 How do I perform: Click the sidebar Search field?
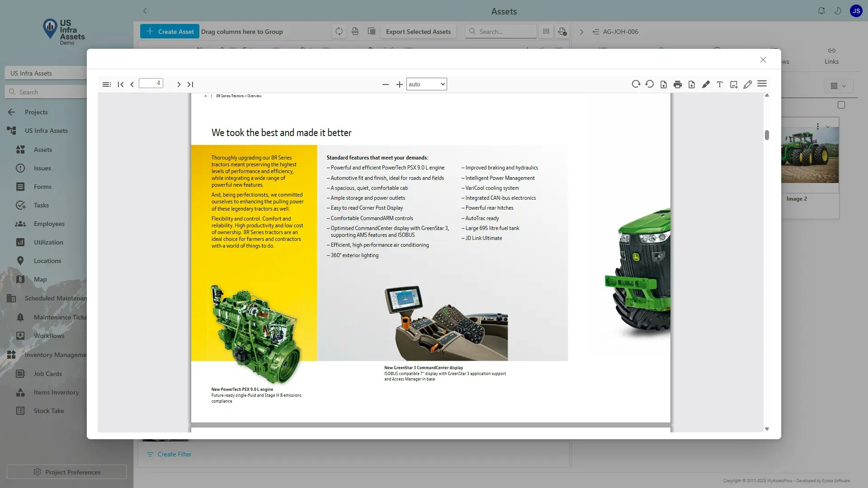46,92
